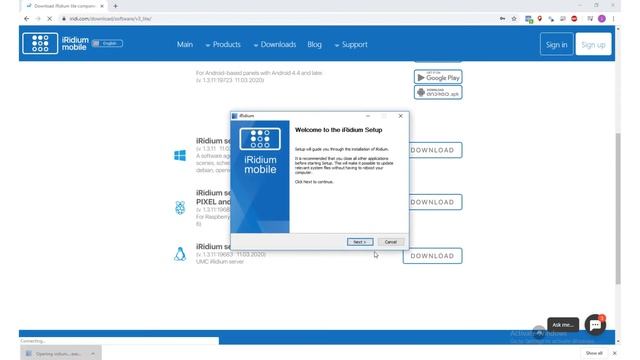The width and height of the screenshot is (640, 360).
Task: Show all downloads
Action: (594, 353)
